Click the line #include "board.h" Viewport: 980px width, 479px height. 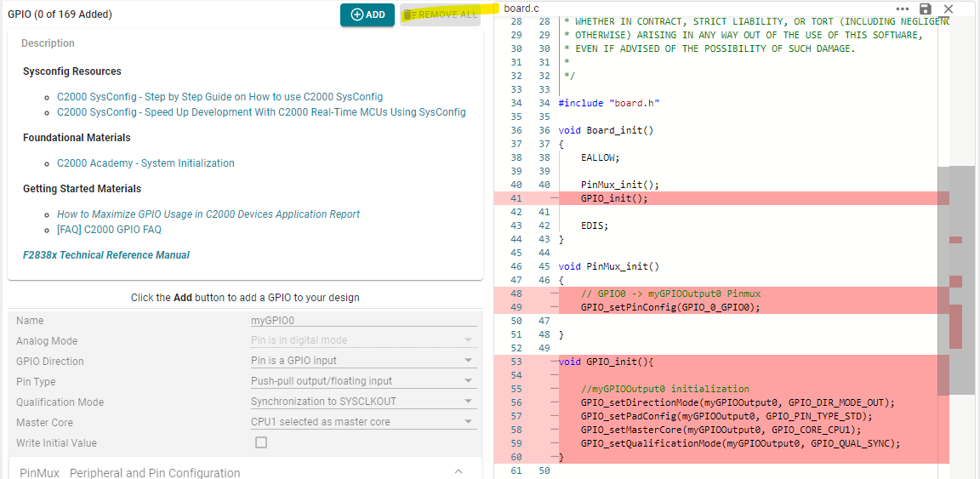click(x=609, y=103)
